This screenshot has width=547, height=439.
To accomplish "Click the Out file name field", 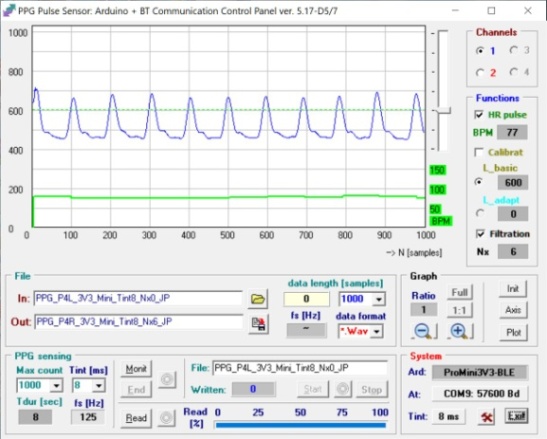I will pos(138,322).
